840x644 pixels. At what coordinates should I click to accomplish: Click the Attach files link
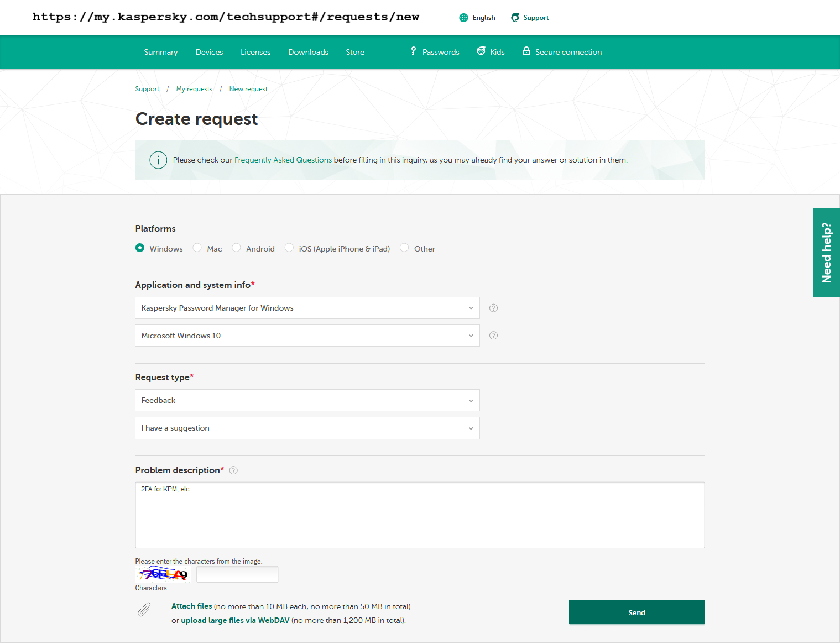click(x=192, y=606)
